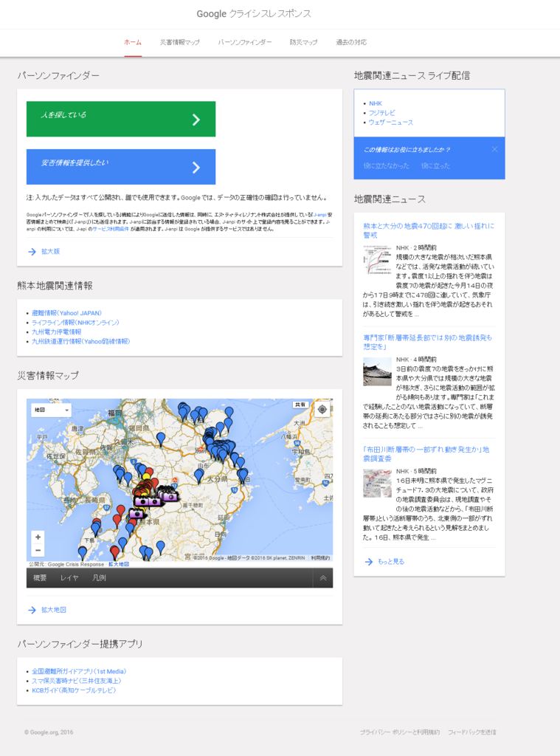Open the ウェザーニュース live link
The width and height of the screenshot is (560, 756).
point(391,123)
